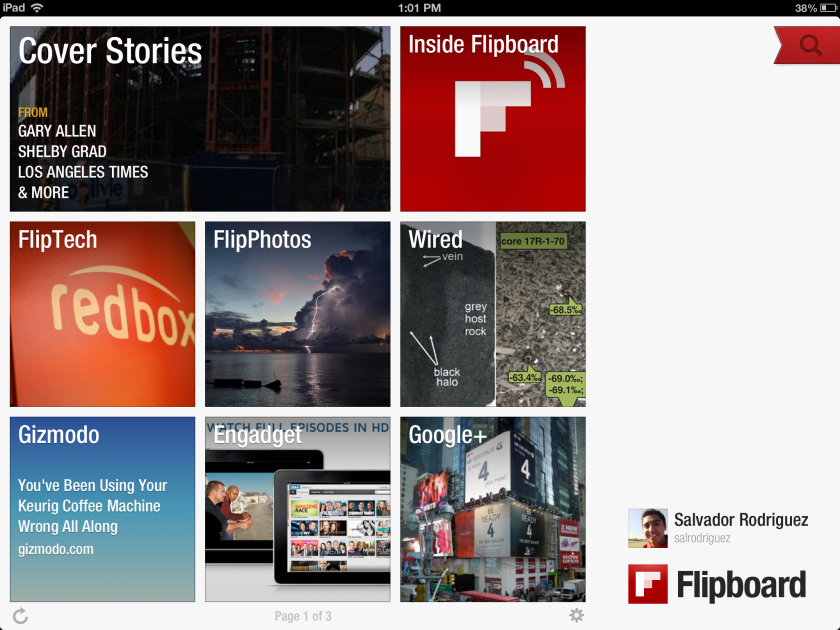Open the FlipTech redbox tile
The image size is (840, 630).
(x=102, y=314)
